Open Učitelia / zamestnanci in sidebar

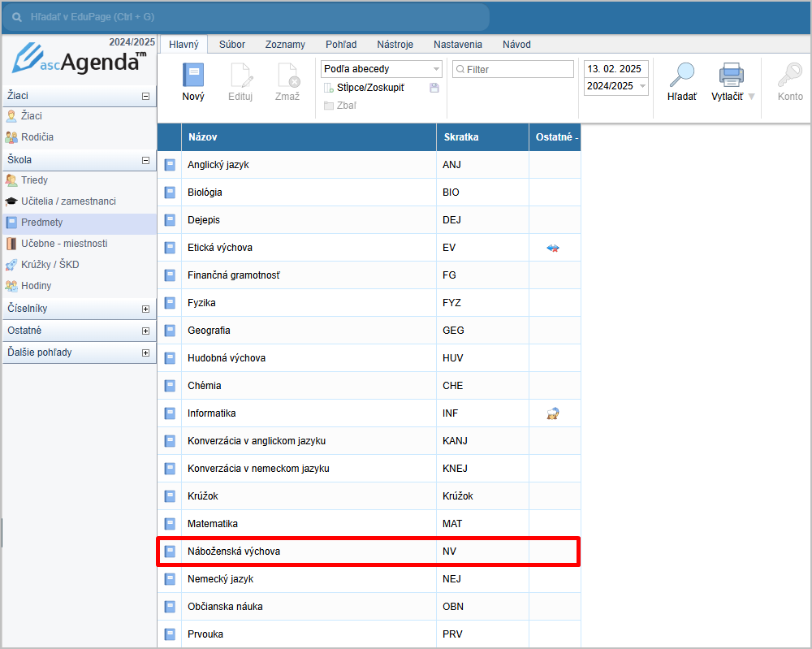[x=79, y=201]
